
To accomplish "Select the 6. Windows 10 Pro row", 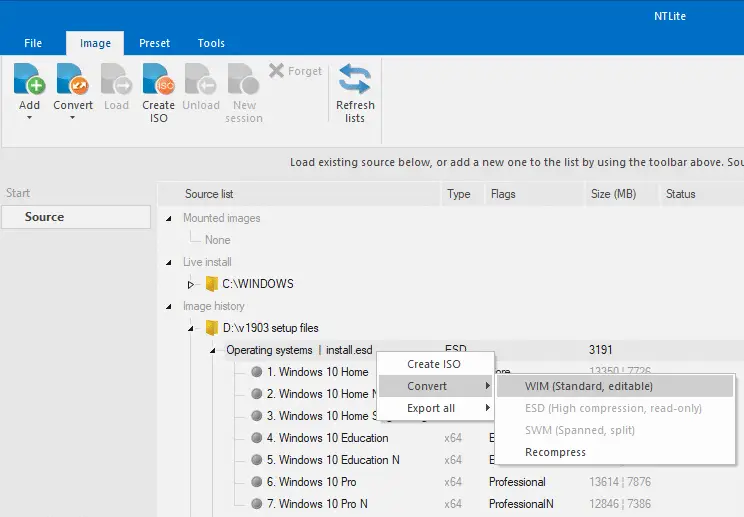I will (x=311, y=482).
